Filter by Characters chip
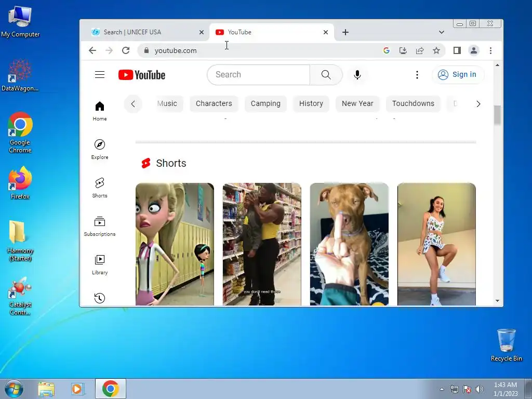The image size is (532, 399). [x=214, y=103]
